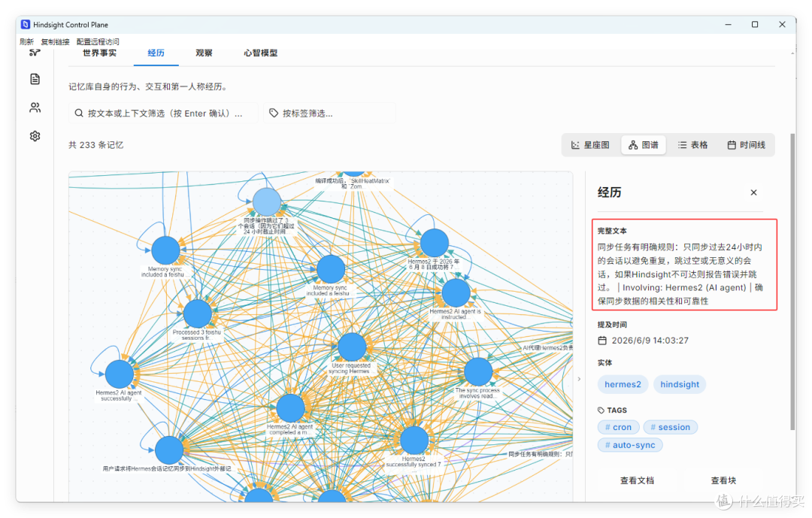The height and width of the screenshot is (518, 812).
Task: Click the tag icon next to TAGS
Action: coord(601,410)
